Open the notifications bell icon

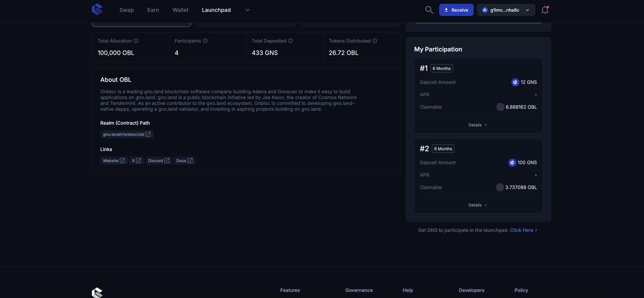tap(545, 10)
